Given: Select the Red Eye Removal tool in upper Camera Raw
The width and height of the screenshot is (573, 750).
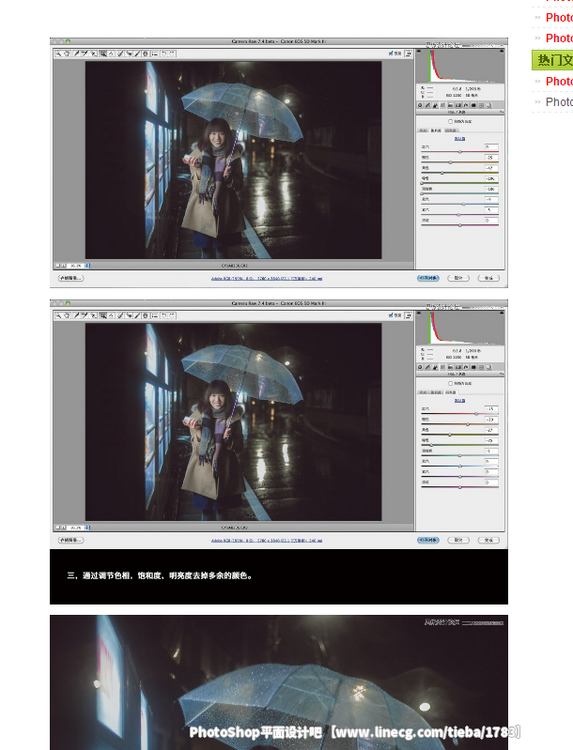Looking at the screenshot, I should [x=129, y=54].
